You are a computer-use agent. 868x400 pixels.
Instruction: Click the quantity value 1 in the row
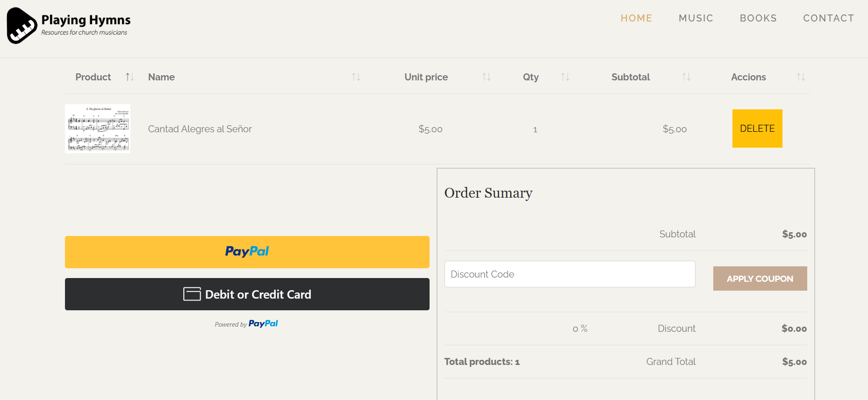pyautogui.click(x=535, y=129)
